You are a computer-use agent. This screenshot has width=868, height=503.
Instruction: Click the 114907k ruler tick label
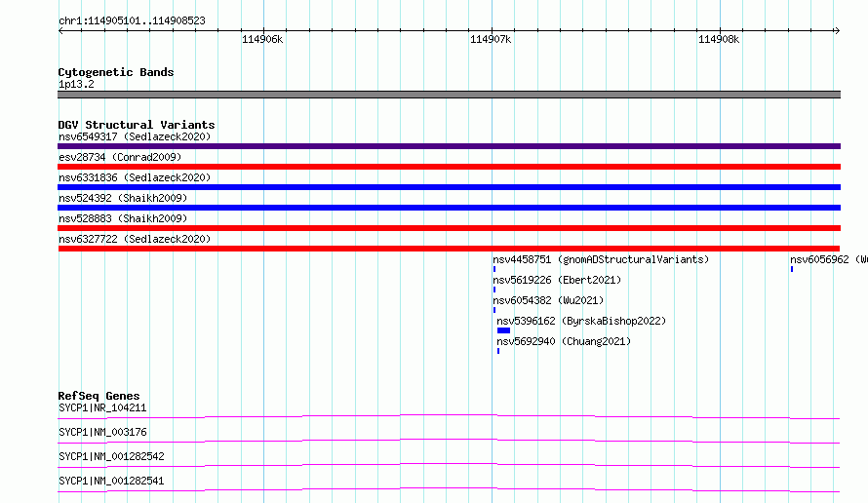coord(491,39)
